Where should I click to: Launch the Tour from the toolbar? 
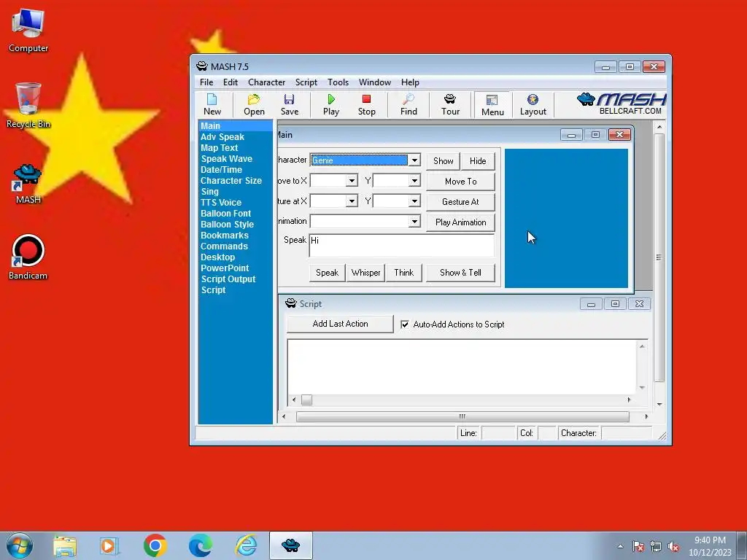(450, 105)
